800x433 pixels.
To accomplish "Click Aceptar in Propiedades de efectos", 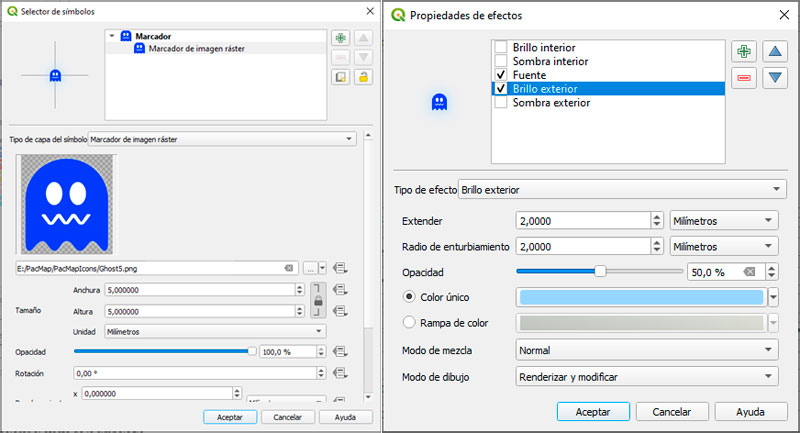I will click(593, 412).
